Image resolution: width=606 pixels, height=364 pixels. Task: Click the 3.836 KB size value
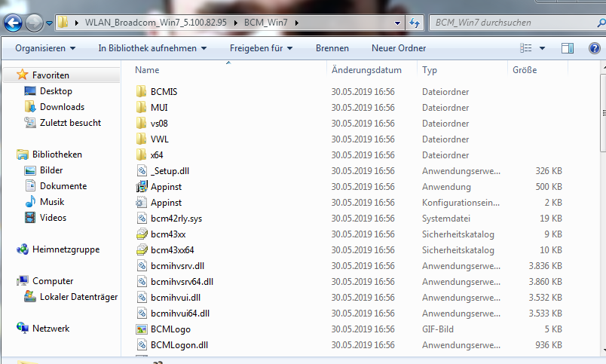tap(545, 266)
